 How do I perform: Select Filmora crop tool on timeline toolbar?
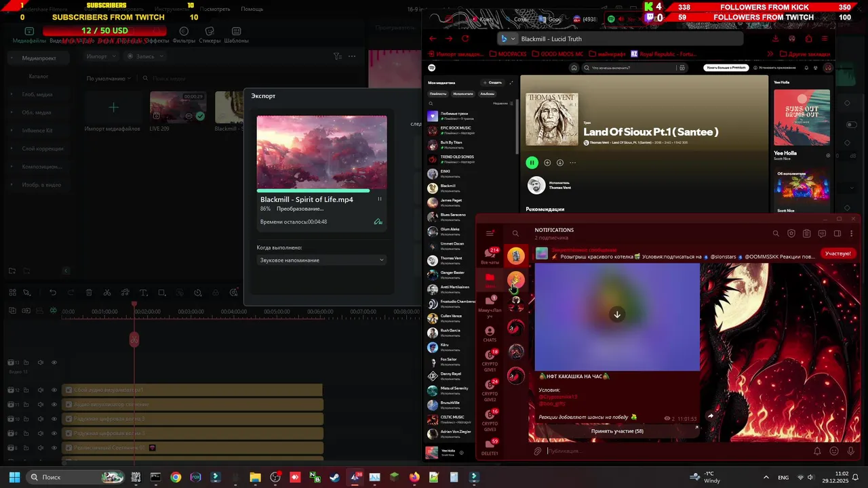pos(161,293)
